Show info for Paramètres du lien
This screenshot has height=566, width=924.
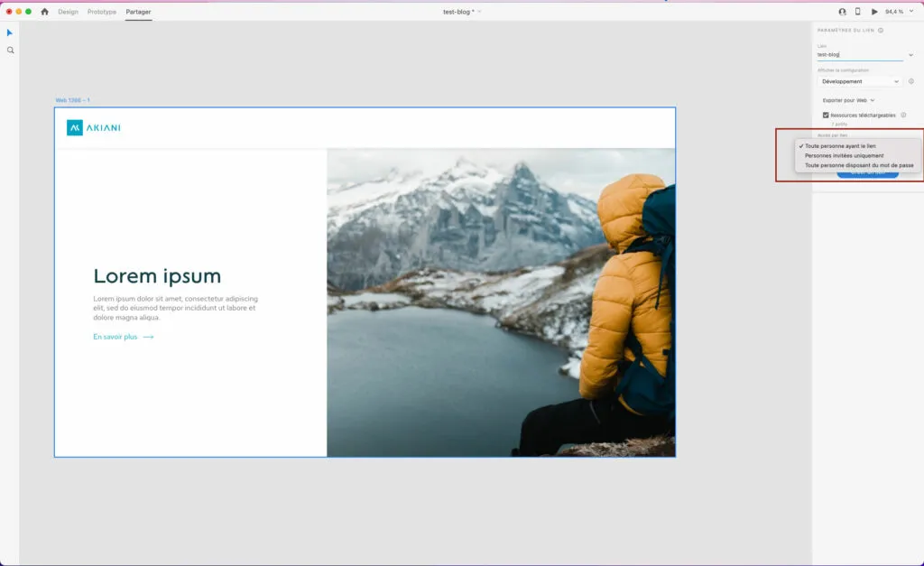(881, 30)
